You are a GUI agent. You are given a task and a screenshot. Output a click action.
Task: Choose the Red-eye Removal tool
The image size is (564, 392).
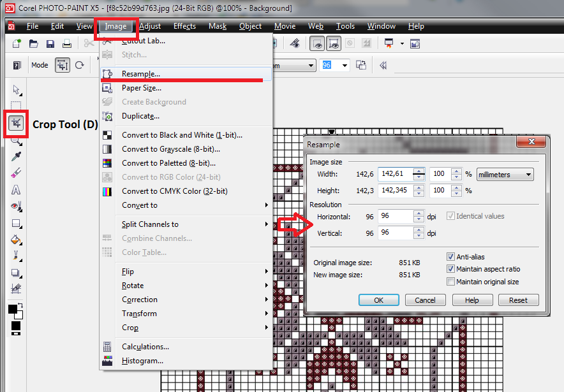(17, 207)
